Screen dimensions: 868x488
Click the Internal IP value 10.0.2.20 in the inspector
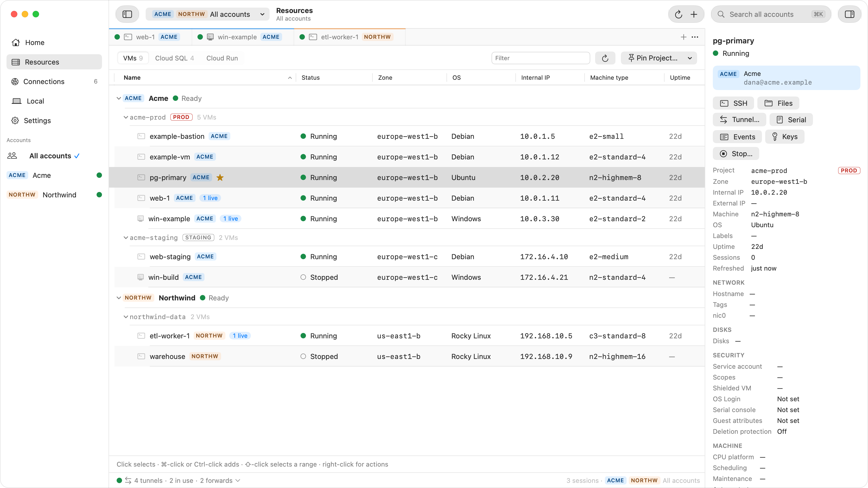coord(769,192)
